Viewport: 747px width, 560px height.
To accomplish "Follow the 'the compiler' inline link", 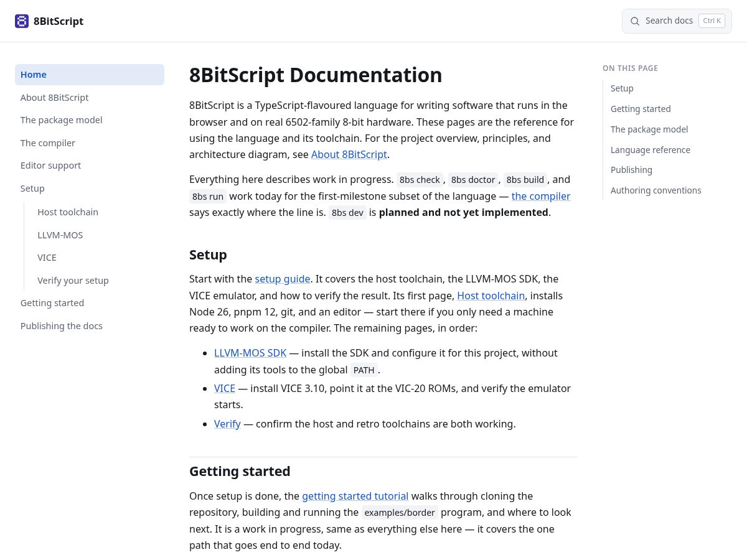I will [541, 196].
